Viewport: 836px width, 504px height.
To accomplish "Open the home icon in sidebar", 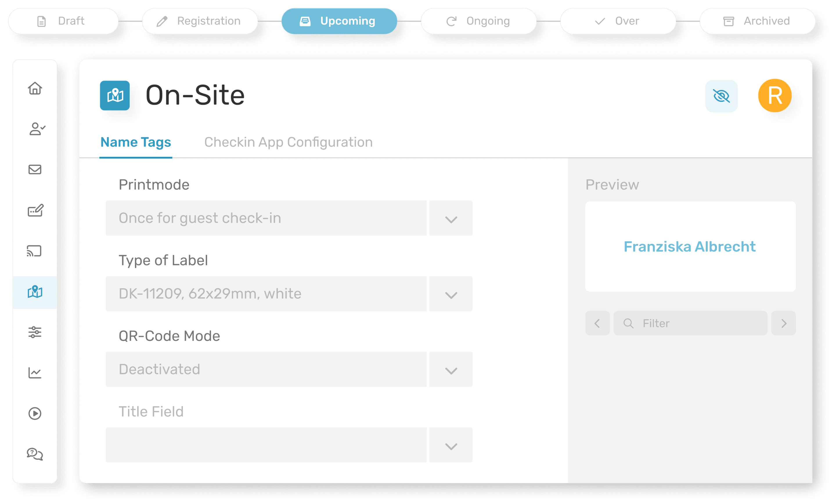I will 35,88.
